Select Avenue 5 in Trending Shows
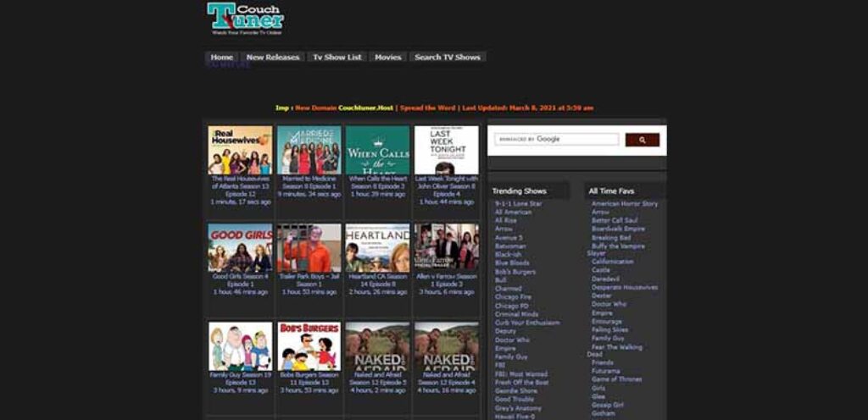Screen dimensions: 868x420 click(509, 238)
